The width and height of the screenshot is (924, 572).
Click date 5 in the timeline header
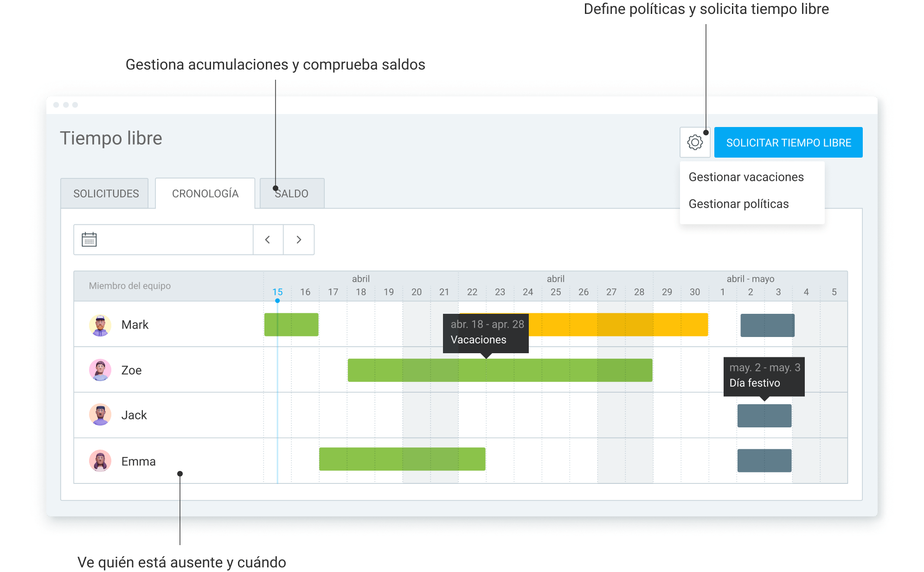pos(834,292)
